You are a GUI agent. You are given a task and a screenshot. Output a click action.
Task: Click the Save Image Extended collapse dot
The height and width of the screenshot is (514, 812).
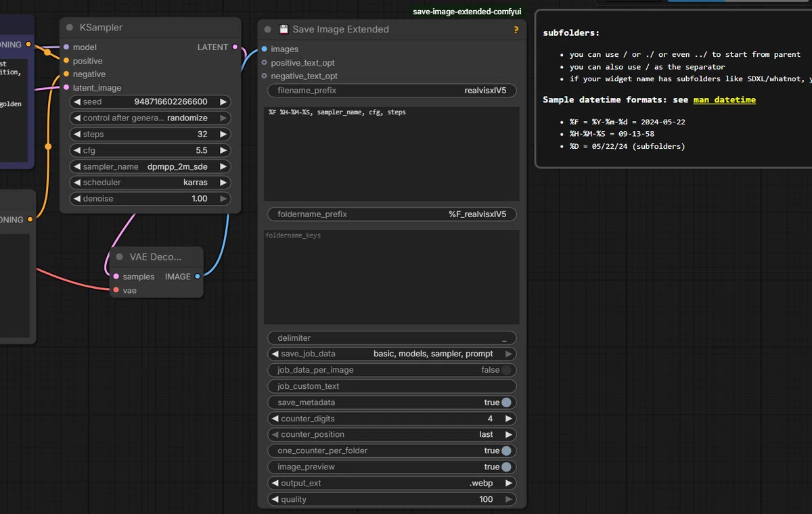tap(268, 30)
